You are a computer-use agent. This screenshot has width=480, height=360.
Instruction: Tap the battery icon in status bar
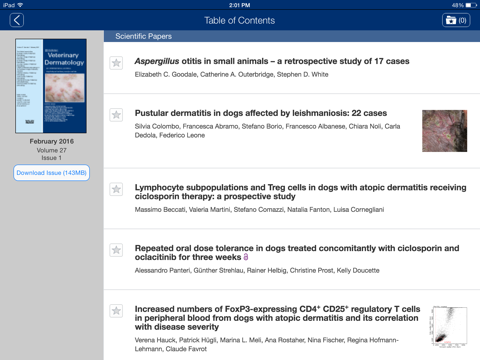[471, 5]
